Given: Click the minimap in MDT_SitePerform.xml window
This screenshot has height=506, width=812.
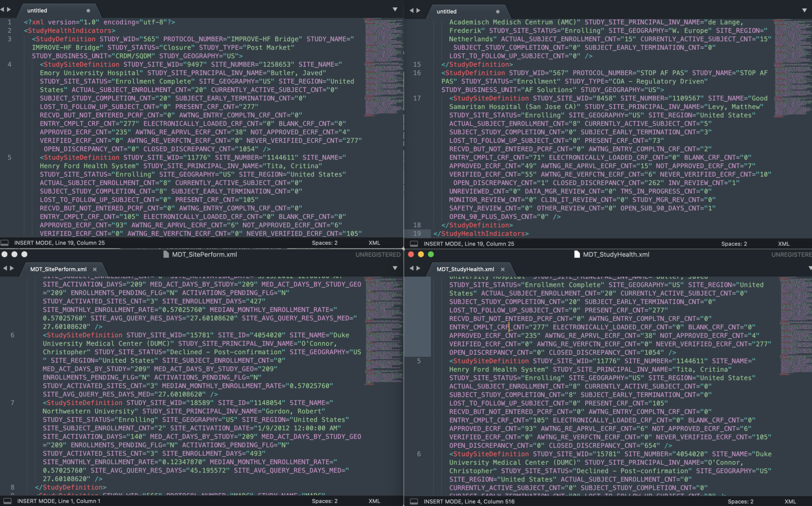Looking at the screenshot, I should pyautogui.click(x=384, y=331).
